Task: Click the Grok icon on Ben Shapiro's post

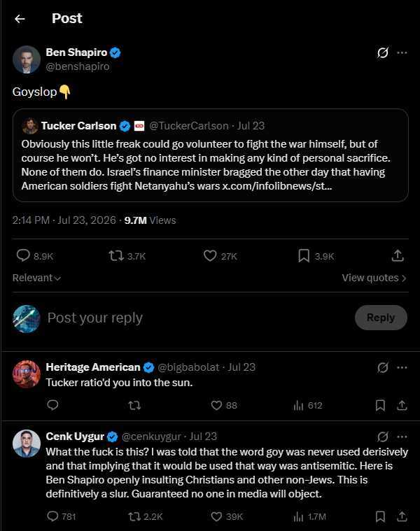Action: (383, 53)
